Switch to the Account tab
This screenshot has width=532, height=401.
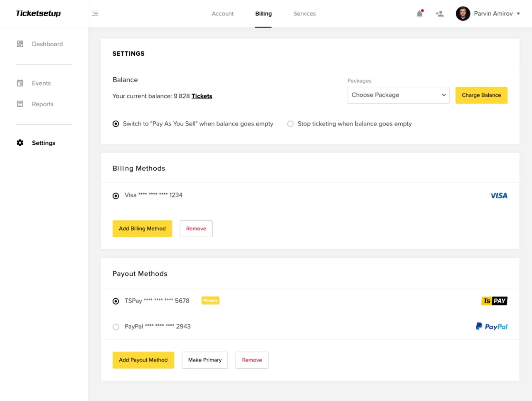223,13
